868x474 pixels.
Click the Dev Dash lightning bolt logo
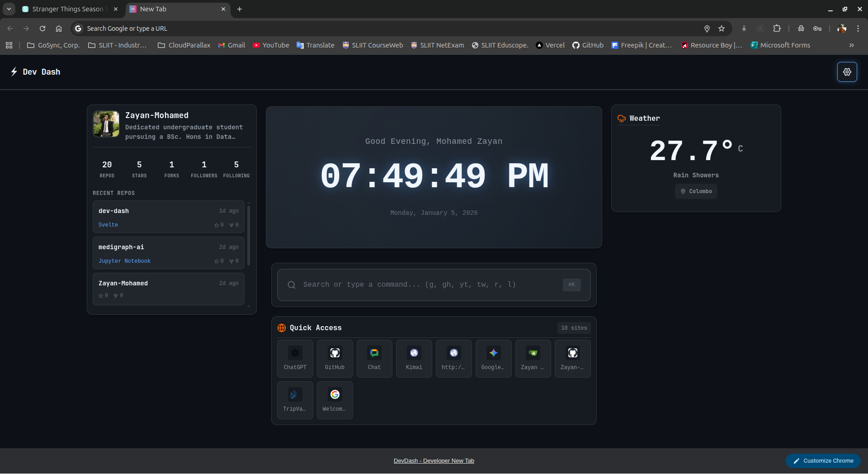point(13,71)
